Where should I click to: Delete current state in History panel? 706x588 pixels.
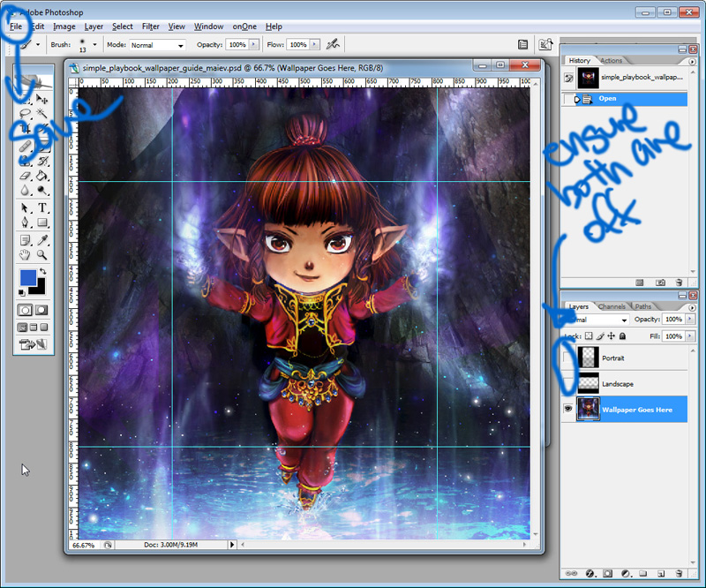679,283
